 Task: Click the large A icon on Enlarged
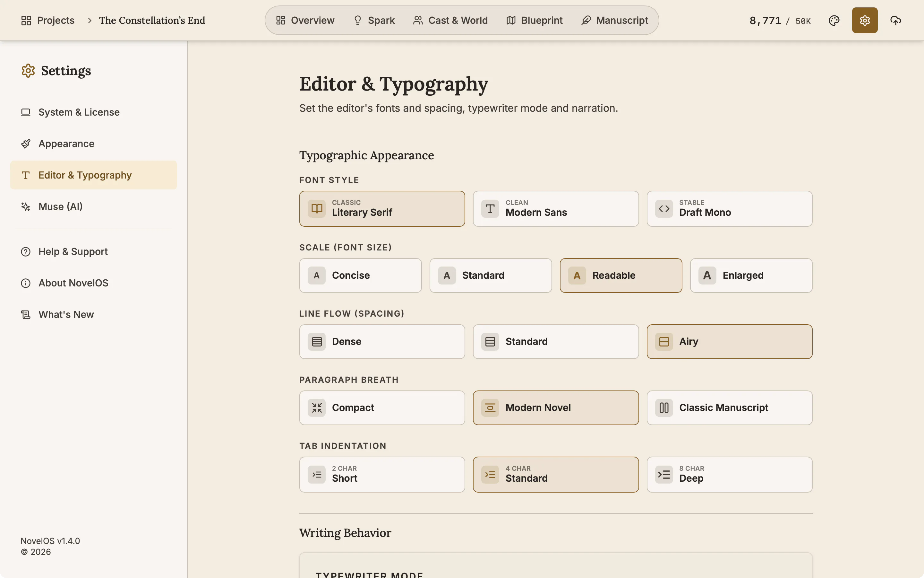point(707,275)
